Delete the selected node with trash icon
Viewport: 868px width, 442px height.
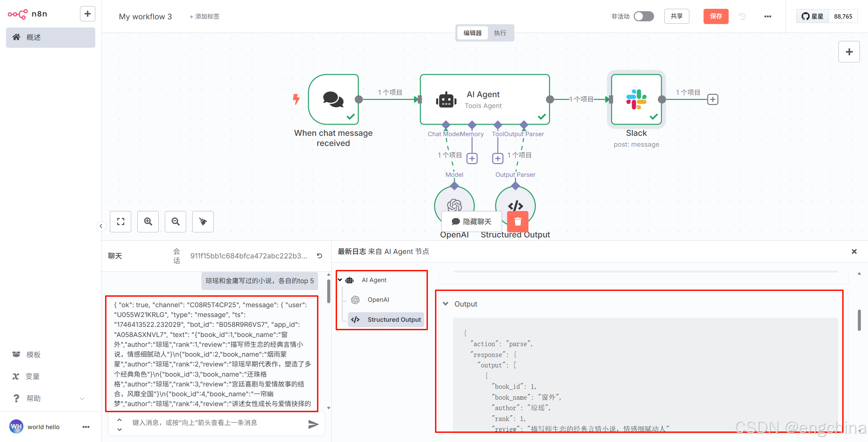pos(517,222)
